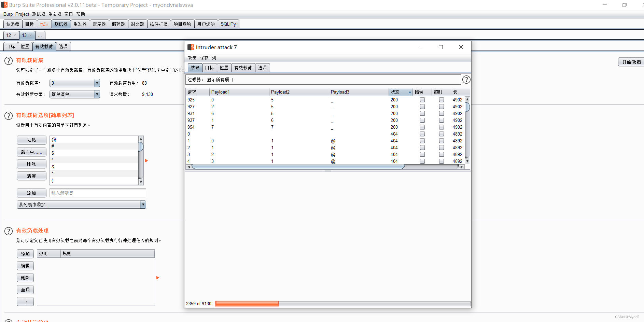Open 编码器 main tab
644x322 pixels.
[118, 24]
